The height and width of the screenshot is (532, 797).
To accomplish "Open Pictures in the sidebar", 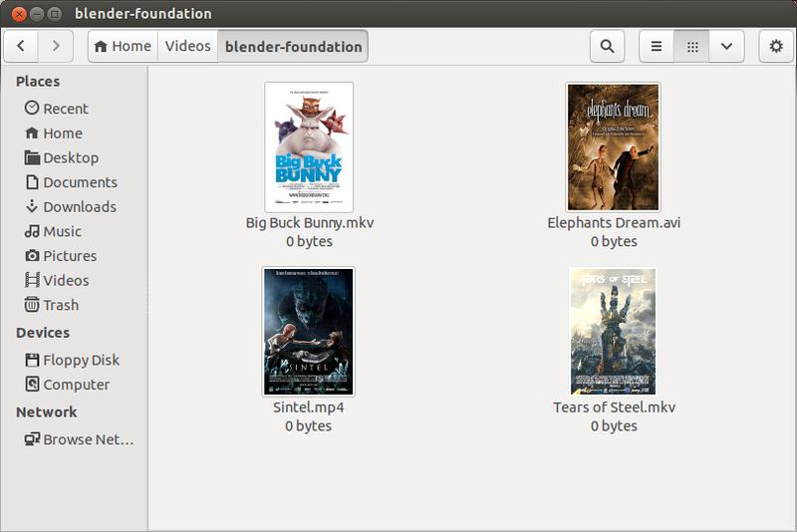I will click(x=74, y=256).
